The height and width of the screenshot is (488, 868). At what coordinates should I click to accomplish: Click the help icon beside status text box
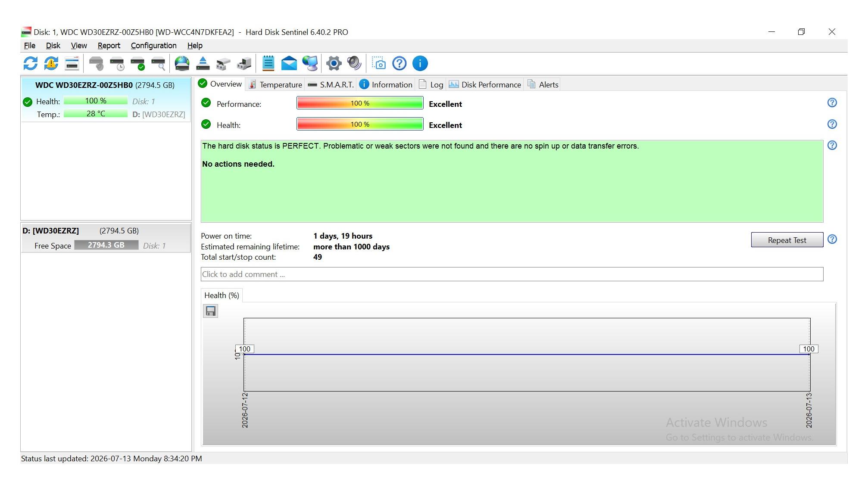(x=832, y=145)
